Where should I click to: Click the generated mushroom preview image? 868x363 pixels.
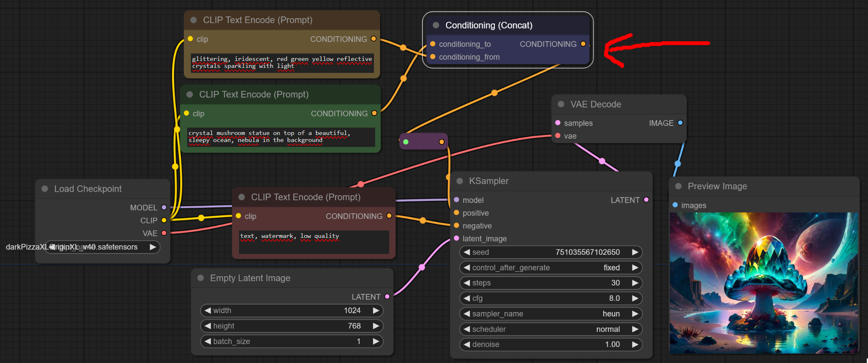coord(764,283)
